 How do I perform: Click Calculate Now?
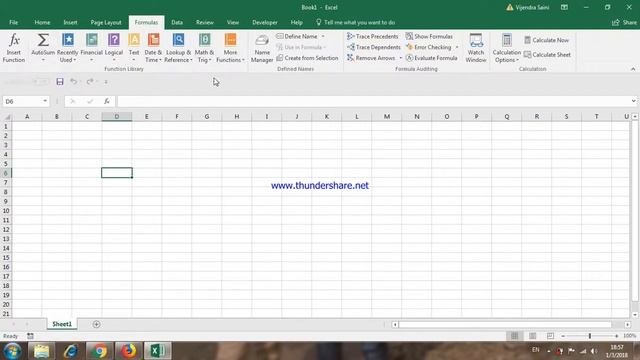pyautogui.click(x=547, y=40)
